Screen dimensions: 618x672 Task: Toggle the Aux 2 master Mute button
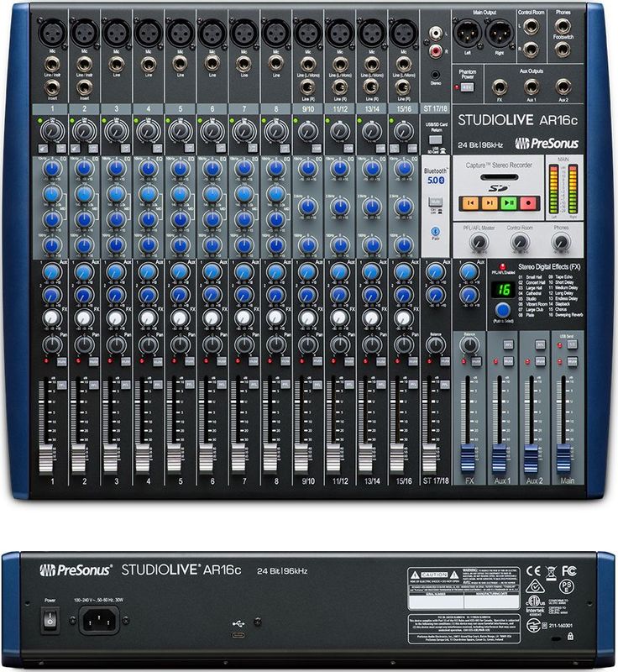540,361
